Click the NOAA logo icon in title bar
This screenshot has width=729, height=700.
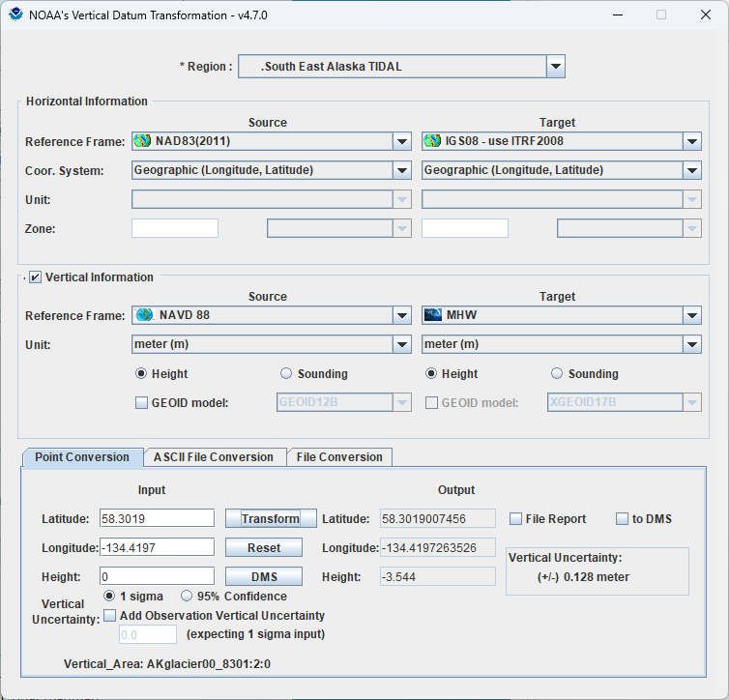pyautogui.click(x=15, y=15)
